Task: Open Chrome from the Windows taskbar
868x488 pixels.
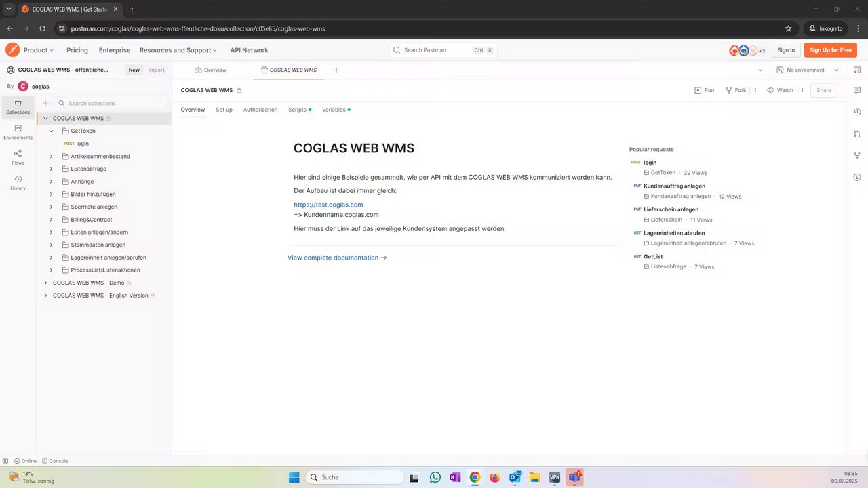Action: pos(475,477)
